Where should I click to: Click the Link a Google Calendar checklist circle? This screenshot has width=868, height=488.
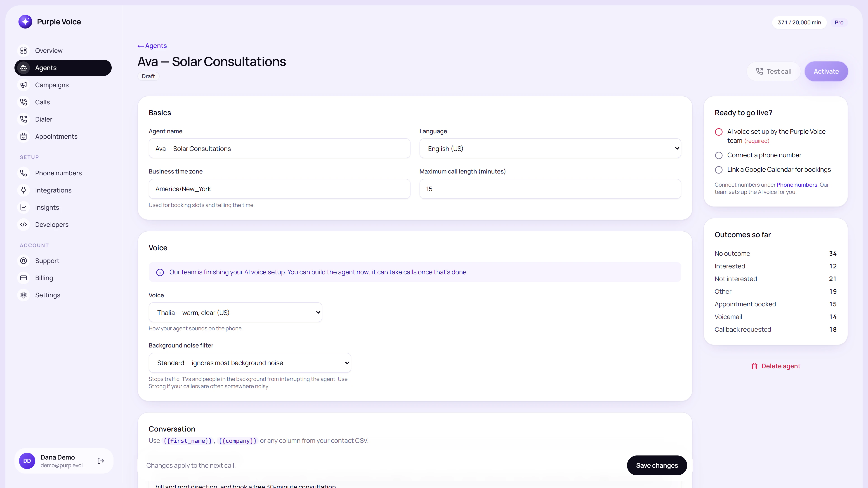point(719,170)
